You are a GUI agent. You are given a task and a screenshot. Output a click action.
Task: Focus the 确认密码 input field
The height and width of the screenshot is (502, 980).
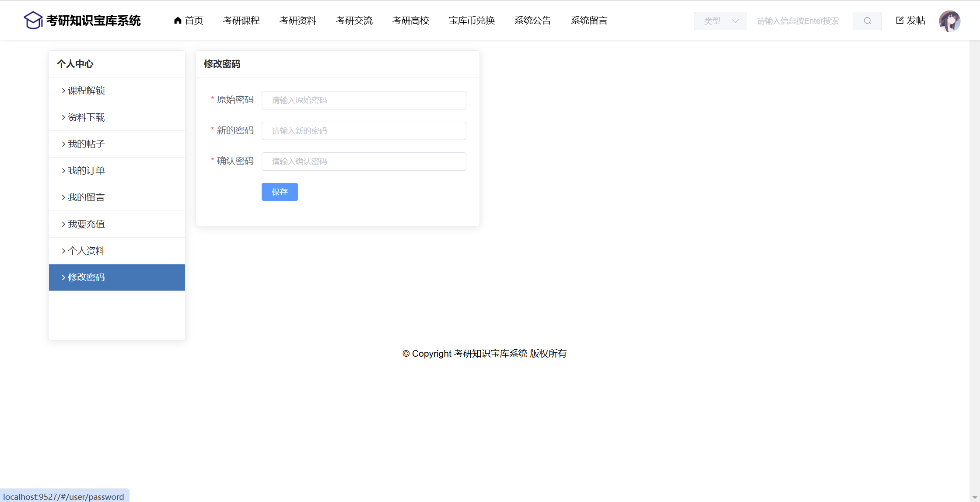pyautogui.click(x=364, y=161)
